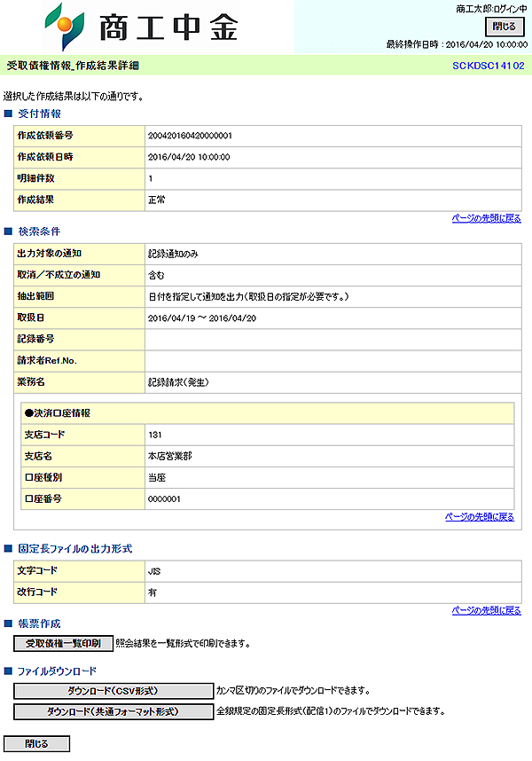
Task: Click 固定長ファイルの出力形式 section heading
Action: [75, 549]
